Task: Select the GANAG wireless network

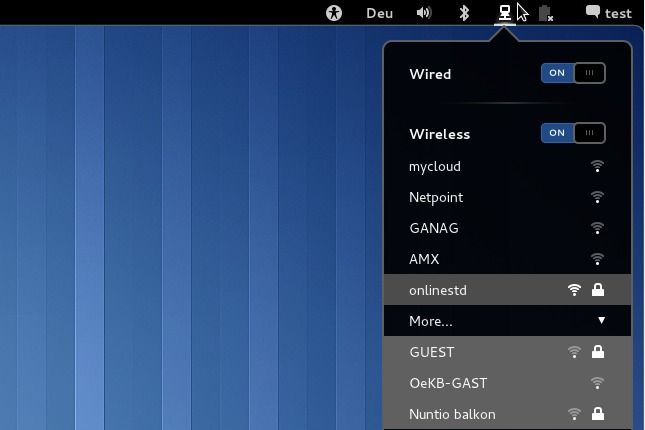Action: pos(434,228)
